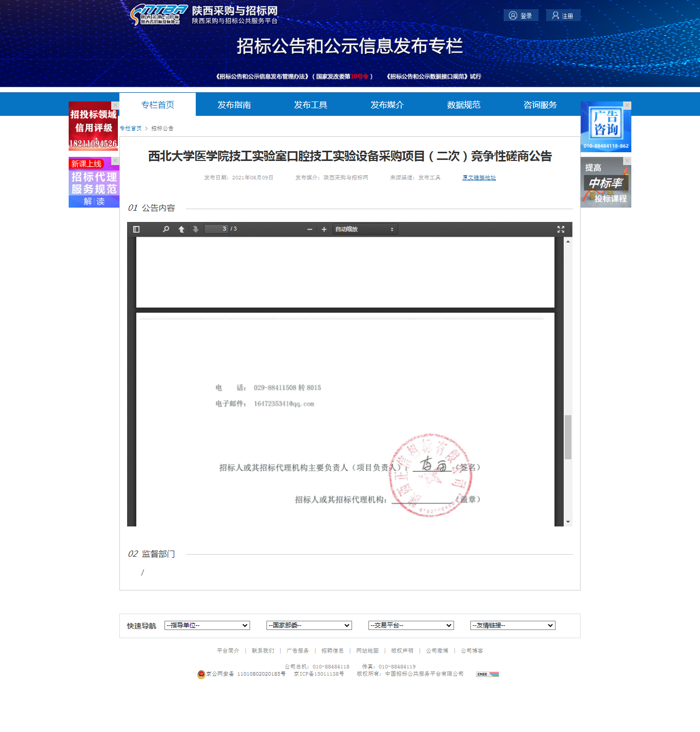Viewport: 700px width, 732px height.
Task: Open the 原文链接地址 link
Action: tap(479, 178)
